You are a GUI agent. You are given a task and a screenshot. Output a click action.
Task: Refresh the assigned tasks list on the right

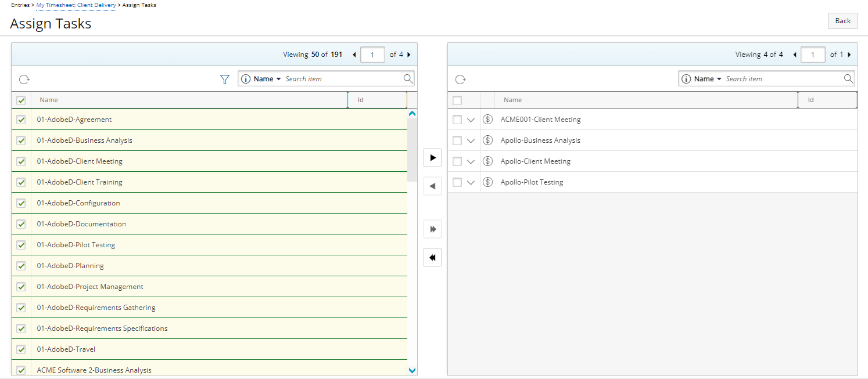pos(460,80)
